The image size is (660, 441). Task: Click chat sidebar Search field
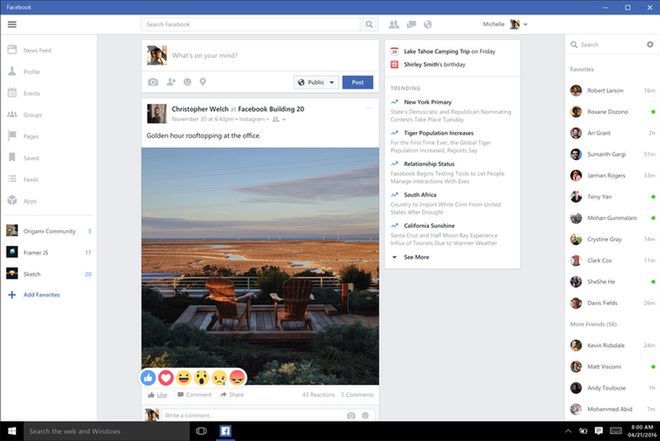606,44
